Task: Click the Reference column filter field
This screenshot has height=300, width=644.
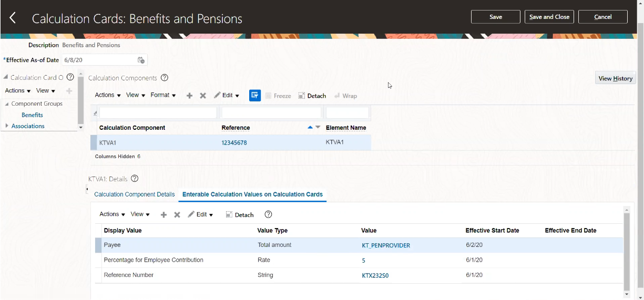Action: click(x=271, y=113)
